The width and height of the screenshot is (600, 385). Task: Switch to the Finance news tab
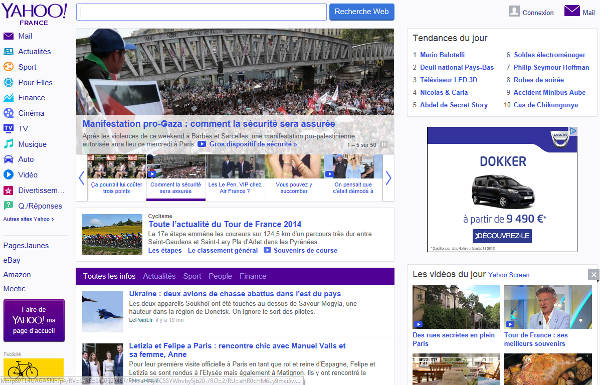(253, 276)
